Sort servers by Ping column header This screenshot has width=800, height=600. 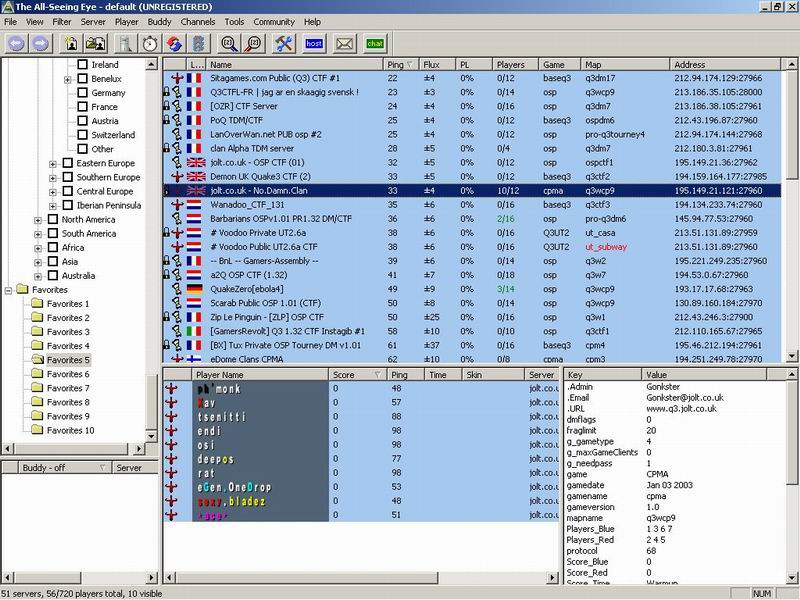coord(401,64)
